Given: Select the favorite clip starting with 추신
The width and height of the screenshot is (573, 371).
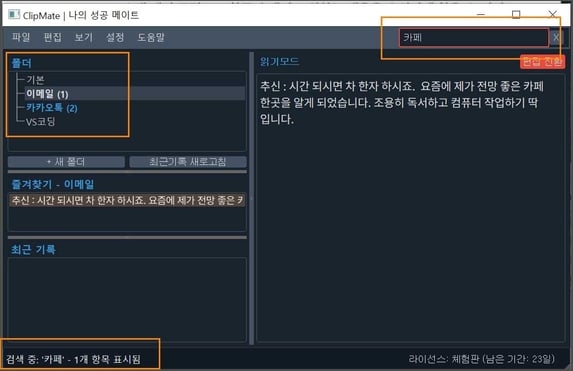Looking at the screenshot, I should (127, 200).
